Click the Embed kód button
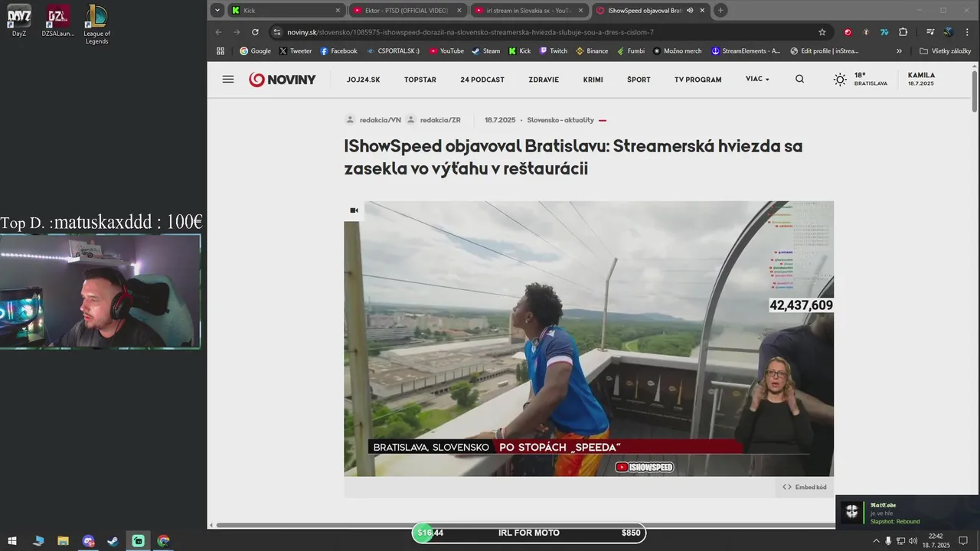Image resolution: width=980 pixels, height=551 pixels. pos(805,487)
